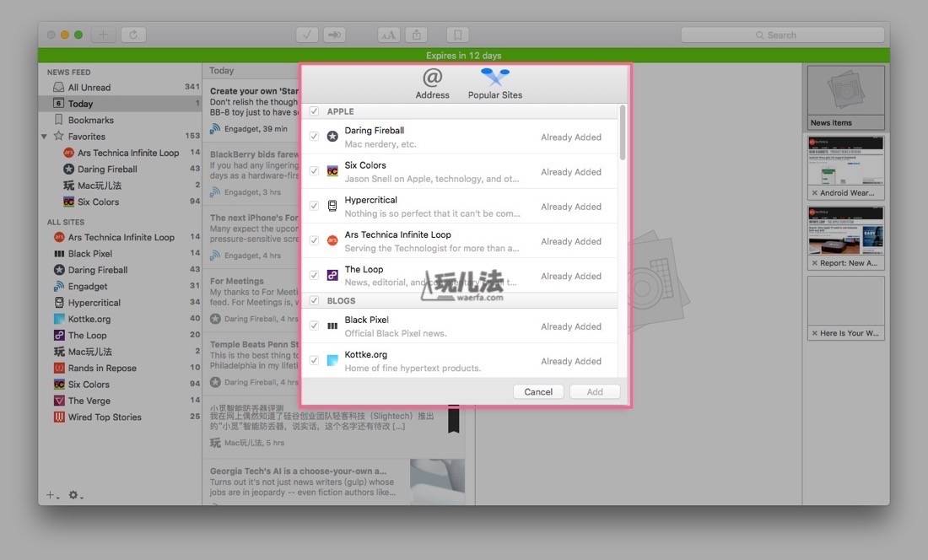The width and height of the screenshot is (928, 560).
Task: Click the share toolbar button
Action: pyautogui.click(x=417, y=35)
